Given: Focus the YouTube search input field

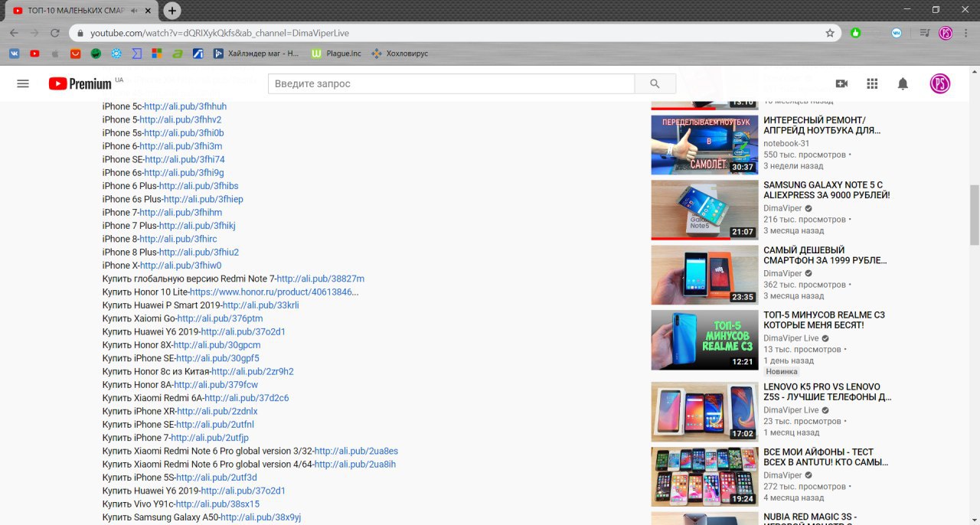Looking at the screenshot, I should pyautogui.click(x=452, y=83).
